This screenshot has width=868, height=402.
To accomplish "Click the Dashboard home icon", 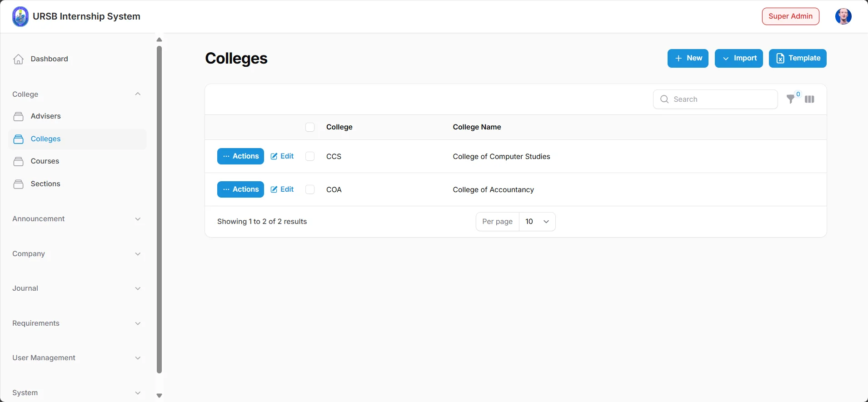I will click(x=19, y=59).
